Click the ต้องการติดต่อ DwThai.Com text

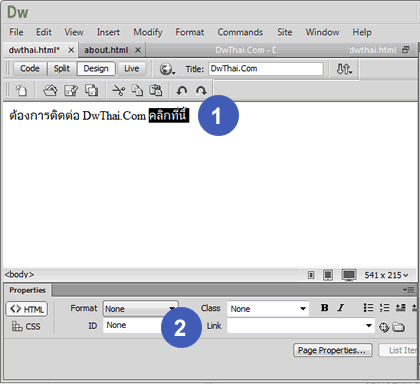(x=77, y=115)
